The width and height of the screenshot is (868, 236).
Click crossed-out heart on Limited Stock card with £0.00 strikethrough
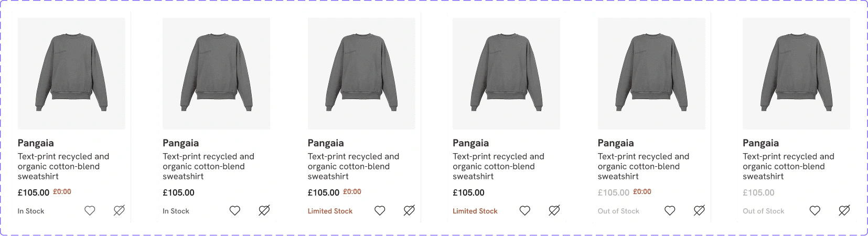pyautogui.click(x=409, y=211)
